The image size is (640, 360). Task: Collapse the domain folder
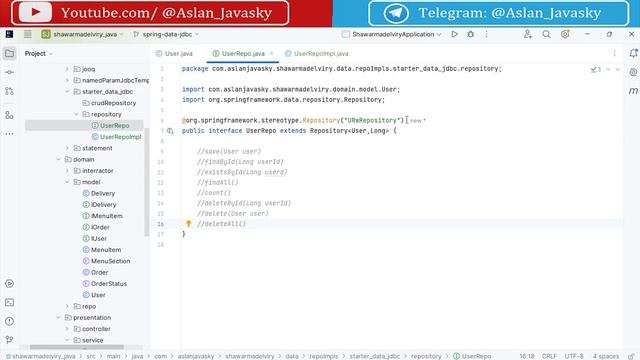(58, 160)
